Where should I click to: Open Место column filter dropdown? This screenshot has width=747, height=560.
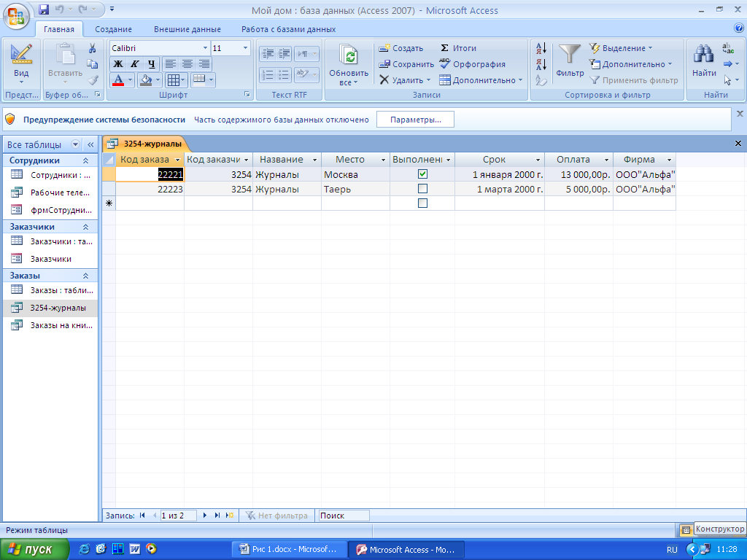coord(383,160)
